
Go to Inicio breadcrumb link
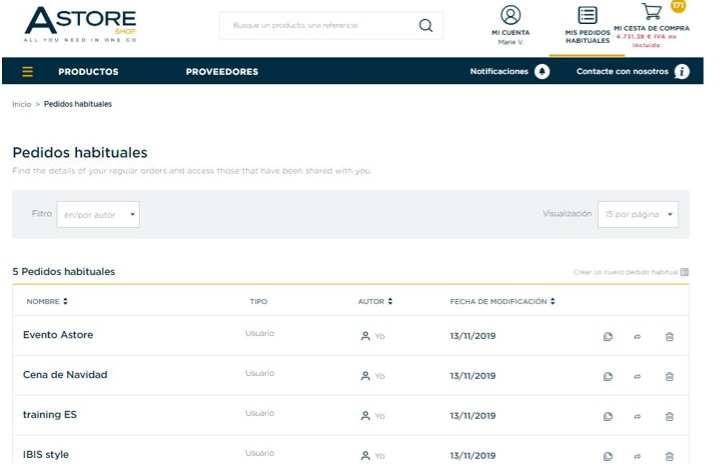tap(22, 104)
